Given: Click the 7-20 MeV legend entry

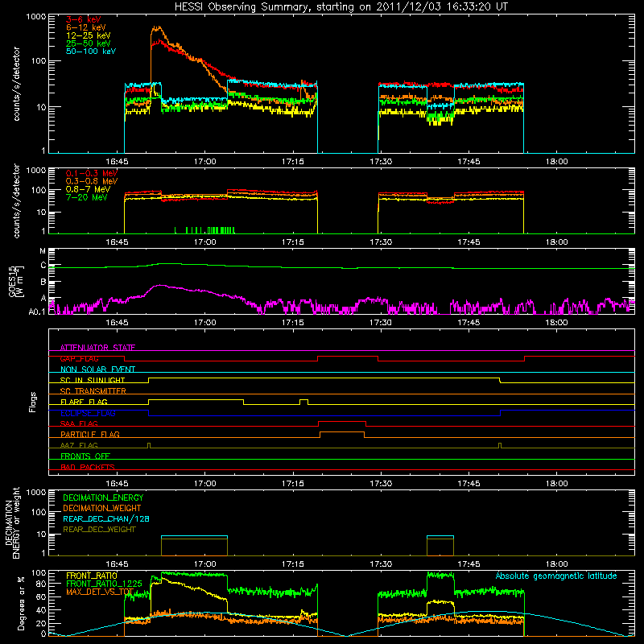Looking at the screenshot, I should (86, 197).
